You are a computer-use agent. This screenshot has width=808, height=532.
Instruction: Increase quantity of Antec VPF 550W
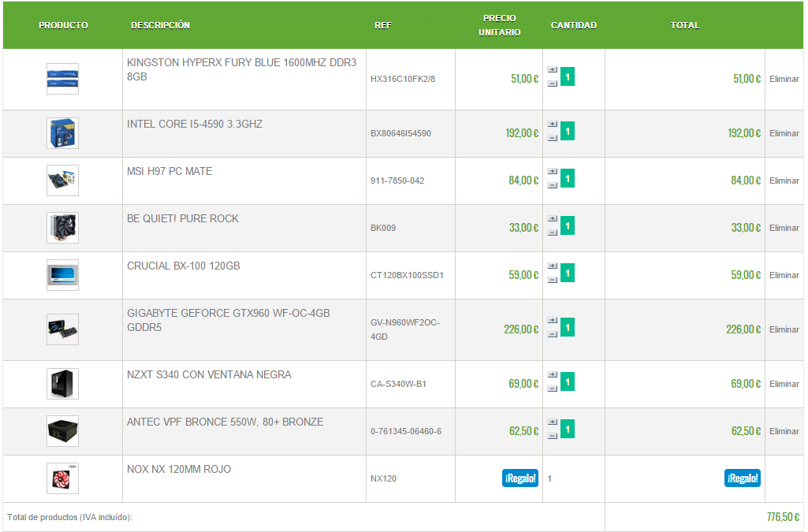[x=552, y=422]
